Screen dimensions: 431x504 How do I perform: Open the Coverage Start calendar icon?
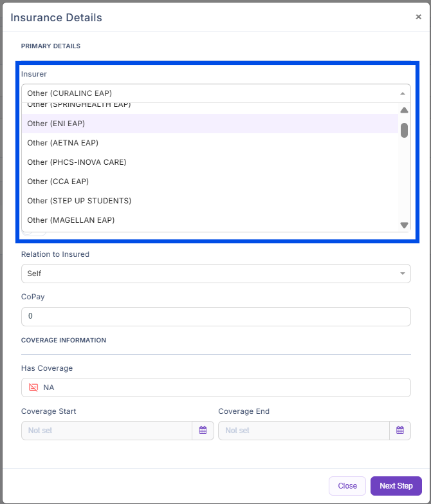tap(203, 431)
